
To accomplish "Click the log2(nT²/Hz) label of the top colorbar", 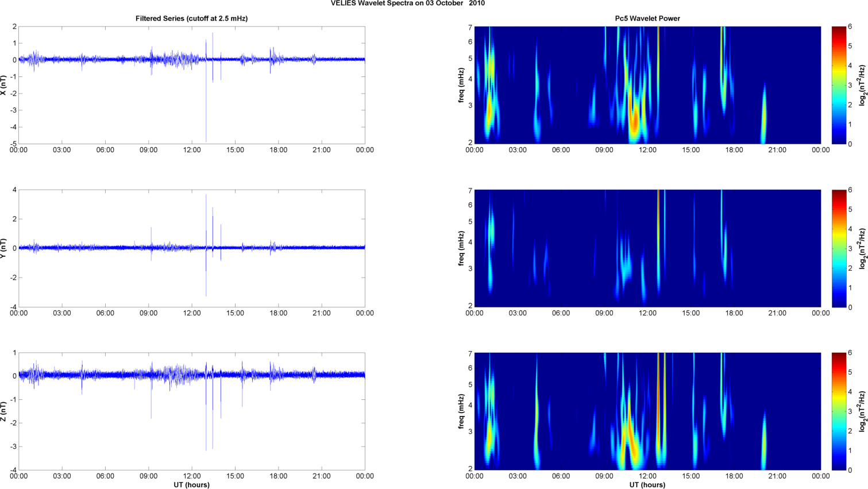I will point(862,85).
